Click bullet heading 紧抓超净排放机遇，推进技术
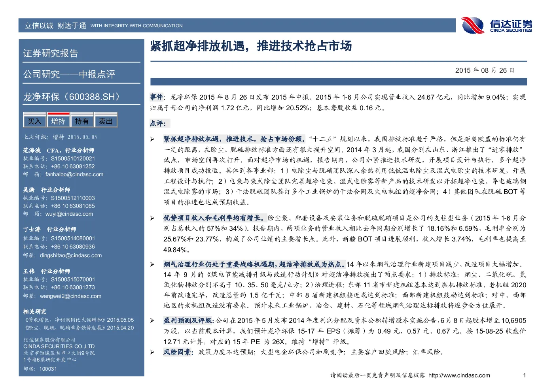This screenshot has width=555, height=392. 234,139
